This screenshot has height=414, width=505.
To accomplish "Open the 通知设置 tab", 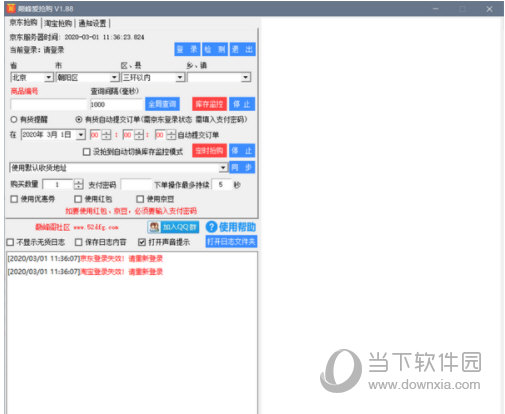I will 92,23.
